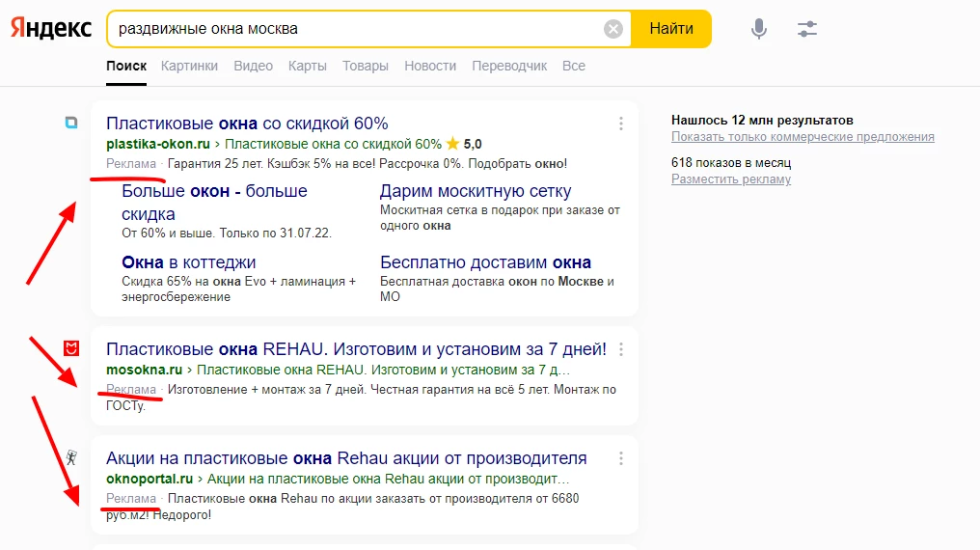Image resolution: width=980 pixels, height=550 pixels.
Task: Click Реклама label under plastika-okon.ru
Action: 130,163
